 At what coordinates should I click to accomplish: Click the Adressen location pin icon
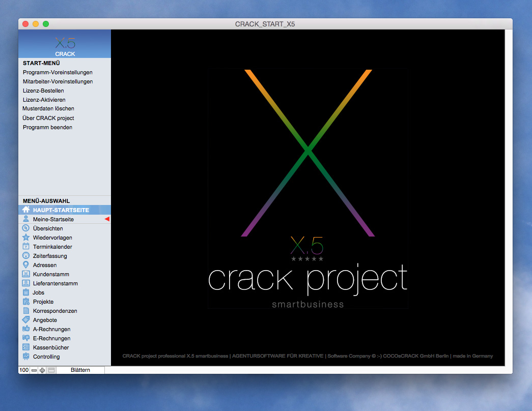[26, 265]
